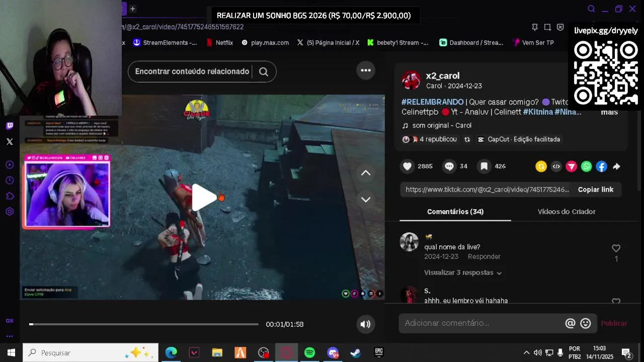Open the Dashboard / Strea... bookmark
The height and width of the screenshot is (362, 644).
click(x=471, y=43)
